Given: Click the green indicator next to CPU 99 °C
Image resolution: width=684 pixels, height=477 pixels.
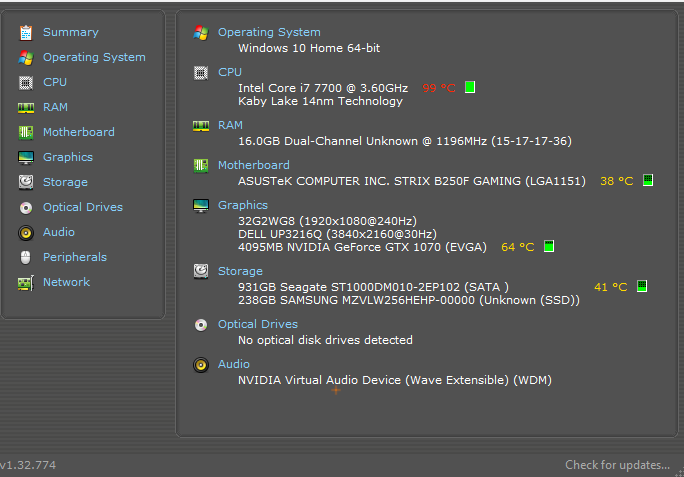Looking at the screenshot, I should [x=470, y=87].
